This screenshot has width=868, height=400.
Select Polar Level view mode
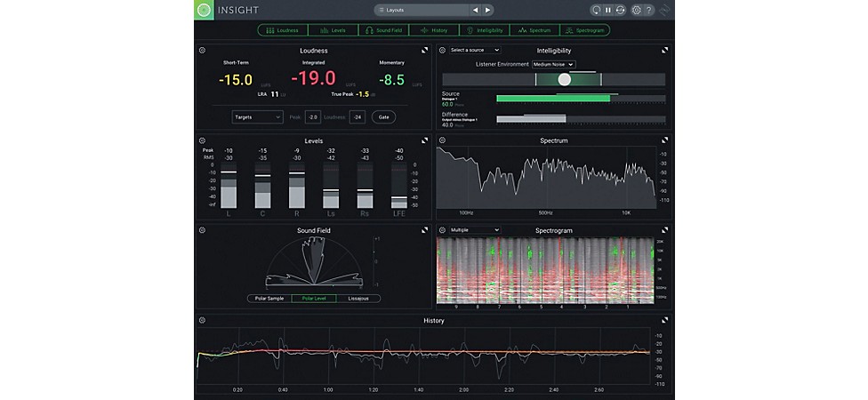(314, 299)
